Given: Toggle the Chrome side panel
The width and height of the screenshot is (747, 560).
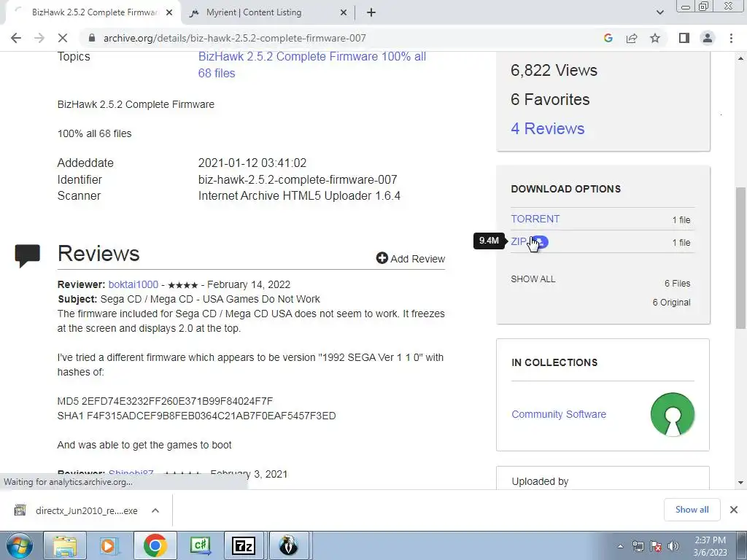Looking at the screenshot, I should click(x=684, y=38).
